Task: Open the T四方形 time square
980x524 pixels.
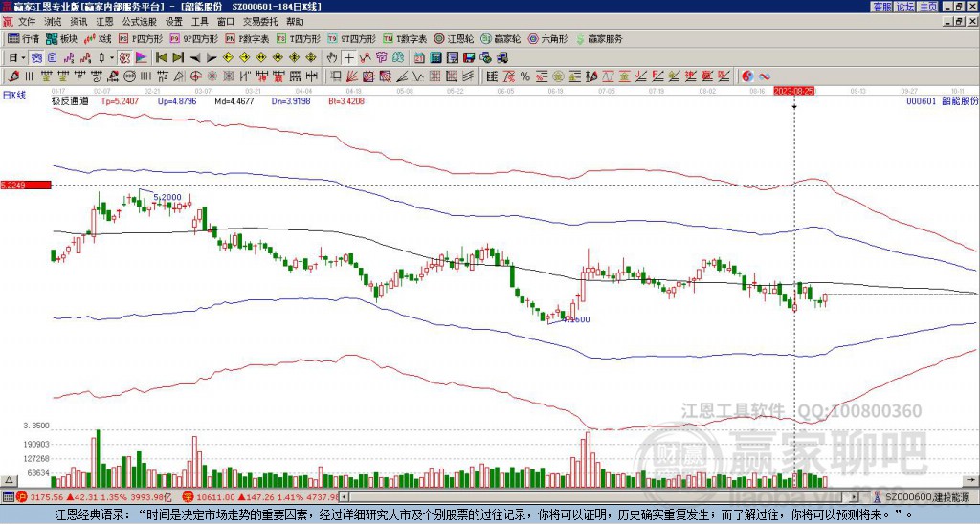Action: [x=299, y=38]
